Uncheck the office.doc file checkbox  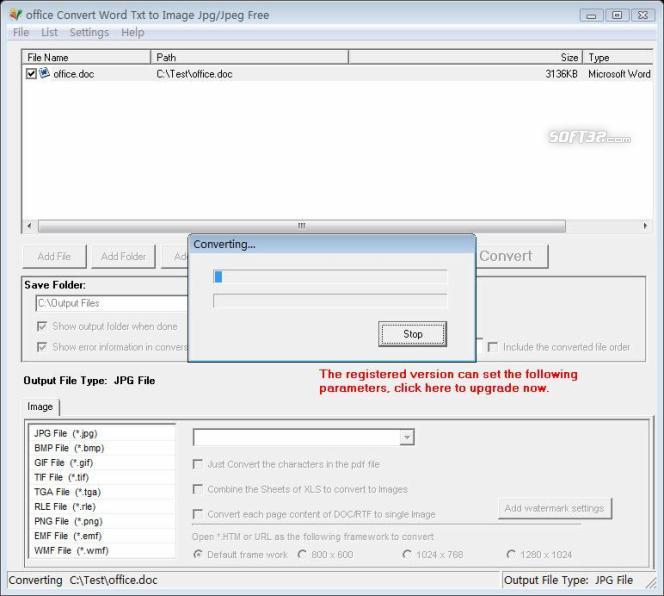pos(31,74)
